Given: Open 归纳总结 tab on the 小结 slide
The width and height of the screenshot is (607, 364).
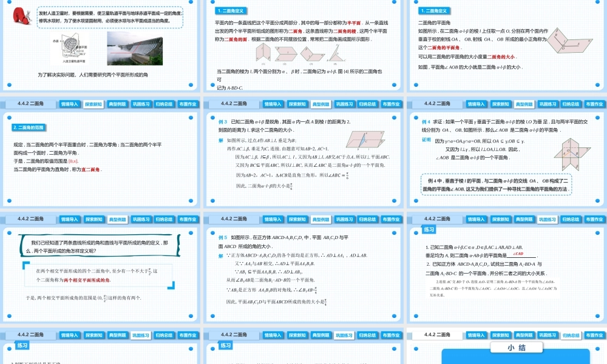Looking at the screenshot, I should tap(571, 335).
